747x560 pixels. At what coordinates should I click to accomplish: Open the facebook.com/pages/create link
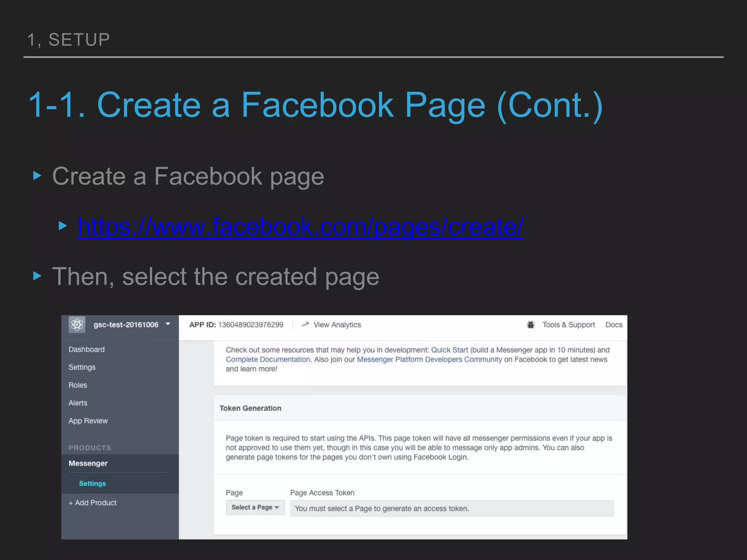[301, 227]
